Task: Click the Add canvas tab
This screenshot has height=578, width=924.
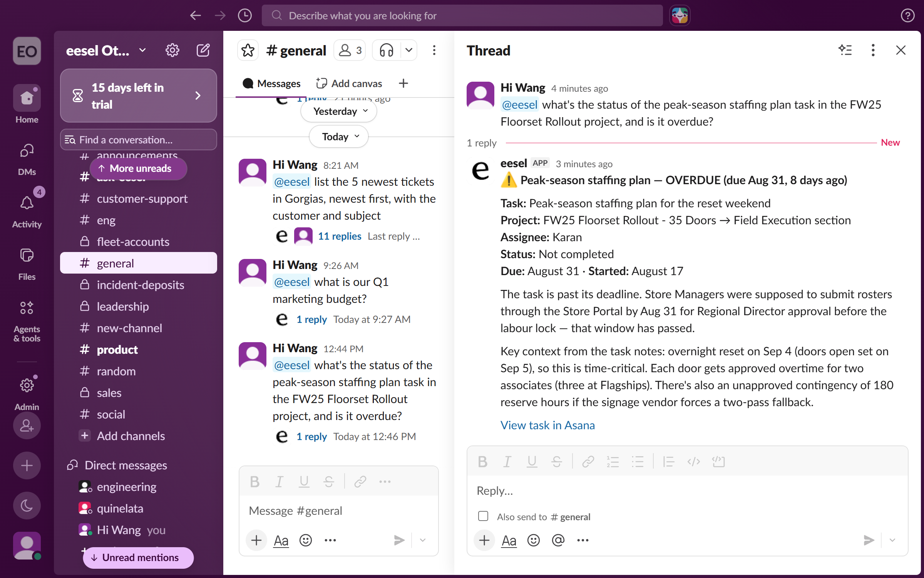Action: (349, 83)
